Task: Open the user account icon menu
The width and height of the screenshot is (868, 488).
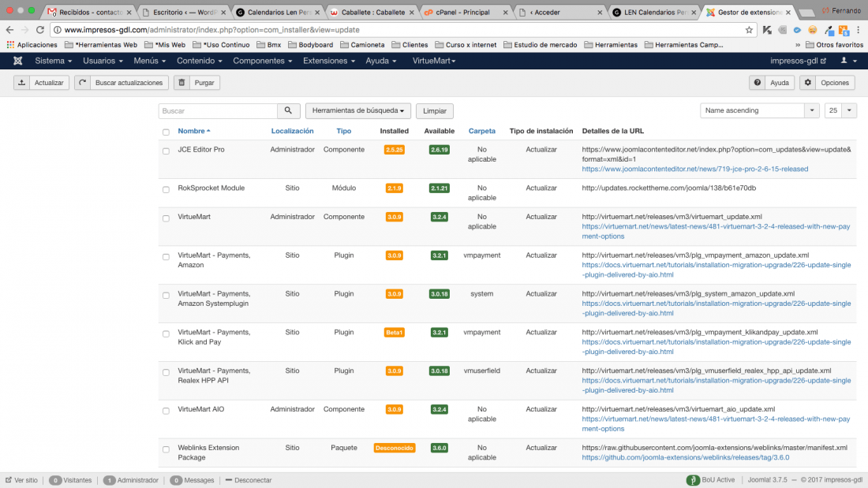Action: tap(848, 61)
